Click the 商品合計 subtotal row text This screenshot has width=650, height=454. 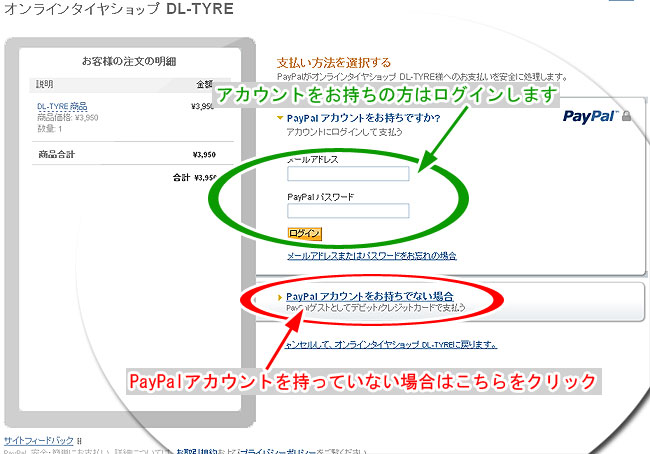pyautogui.click(x=56, y=155)
